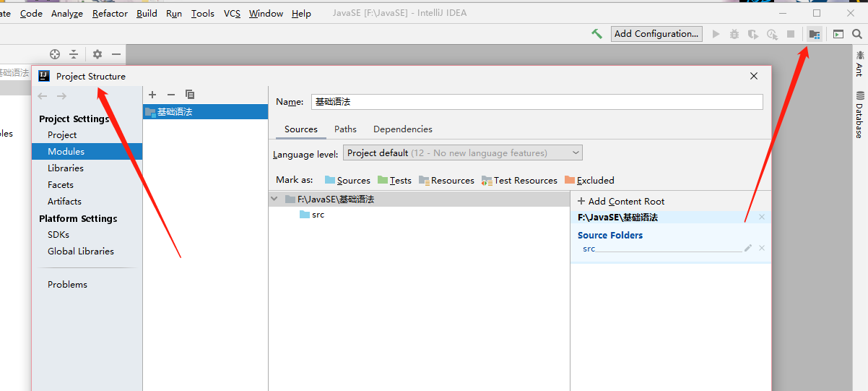
Task: Click the back arrow in Project Structure
Action: pos(43,96)
